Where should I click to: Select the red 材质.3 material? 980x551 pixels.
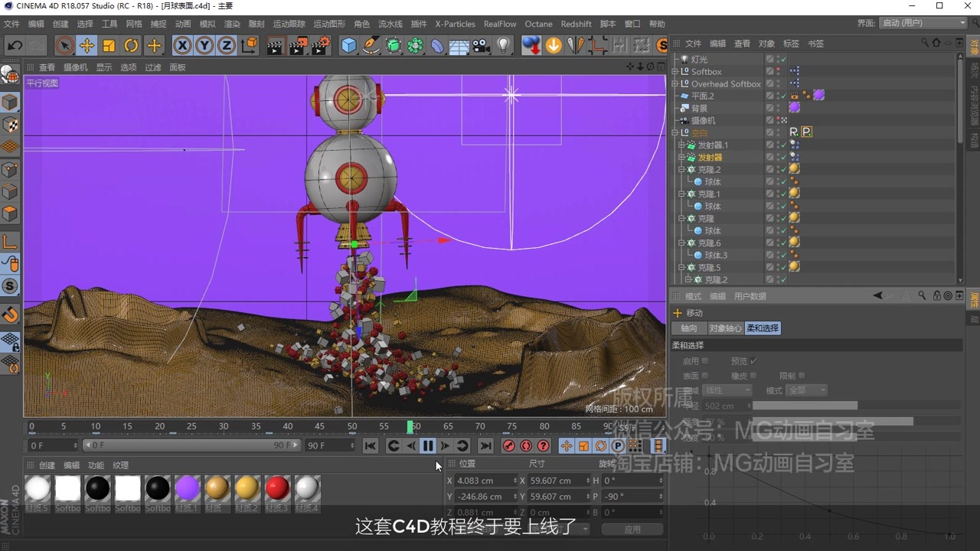[277, 487]
